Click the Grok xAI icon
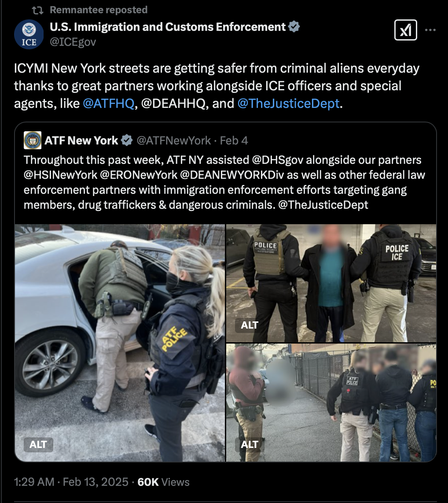Viewport: 448px width, 503px height. pos(405,30)
